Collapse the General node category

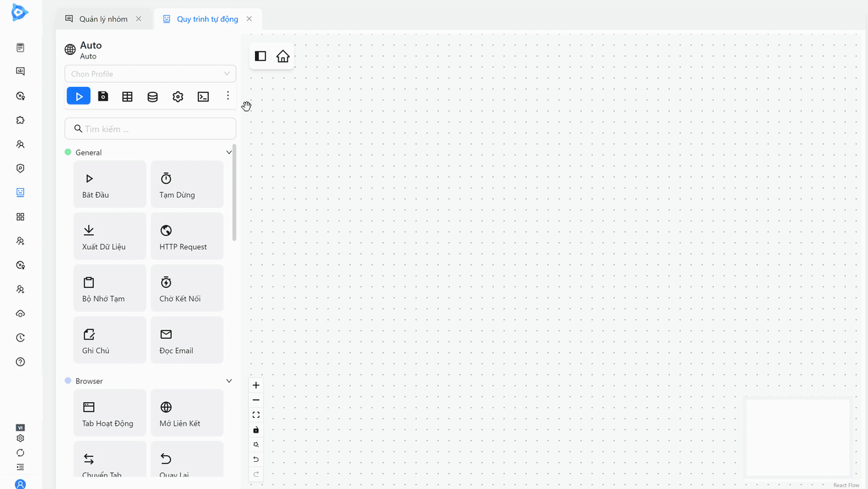(228, 152)
